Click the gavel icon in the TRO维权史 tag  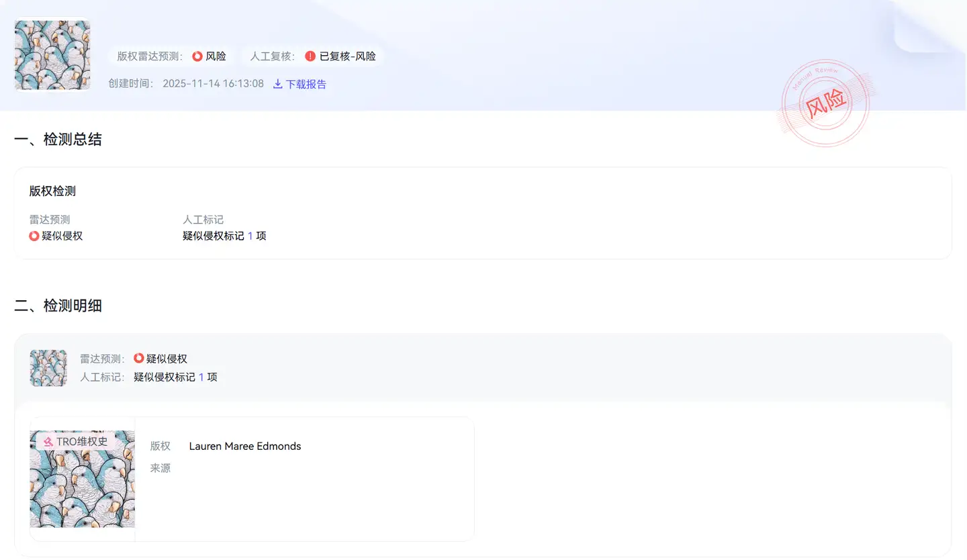(48, 442)
